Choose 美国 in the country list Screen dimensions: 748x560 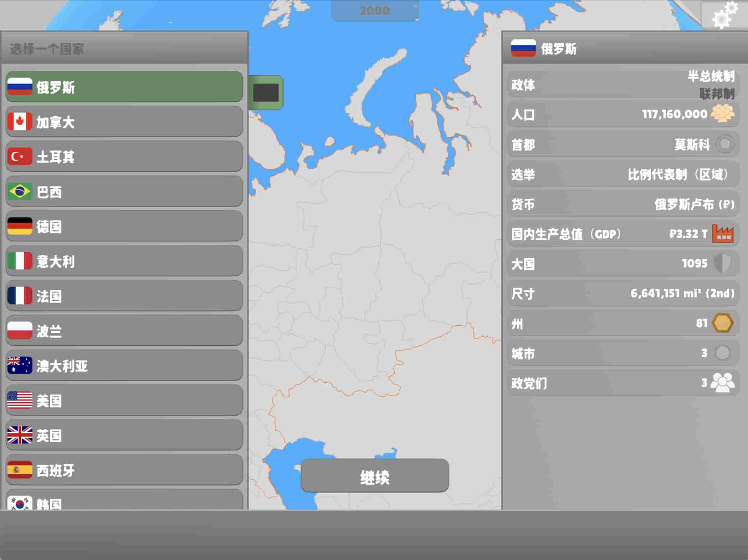124,401
